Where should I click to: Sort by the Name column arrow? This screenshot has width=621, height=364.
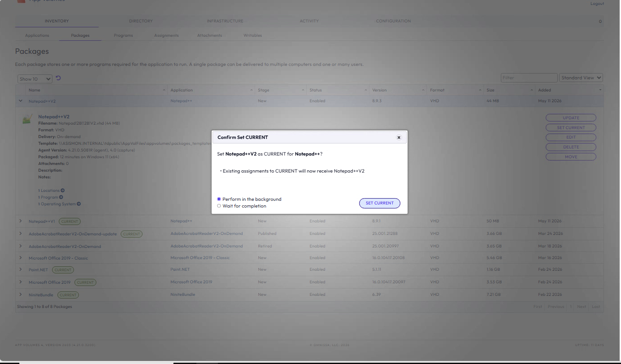(x=164, y=90)
